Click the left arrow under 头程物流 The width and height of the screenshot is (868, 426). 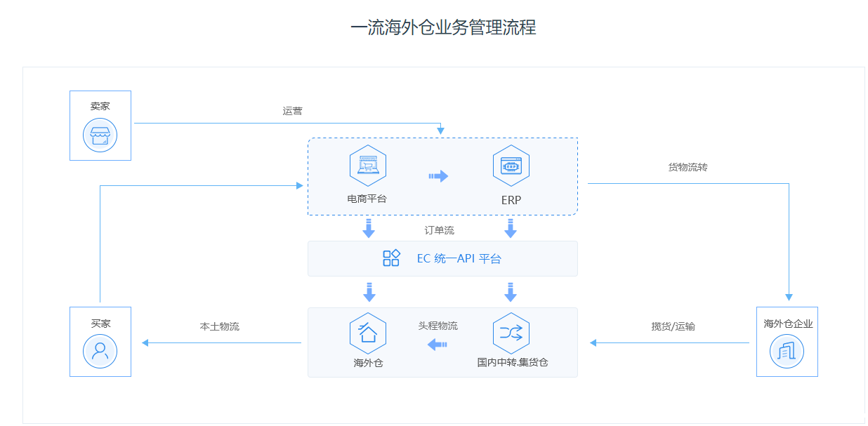click(x=438, y=344)
